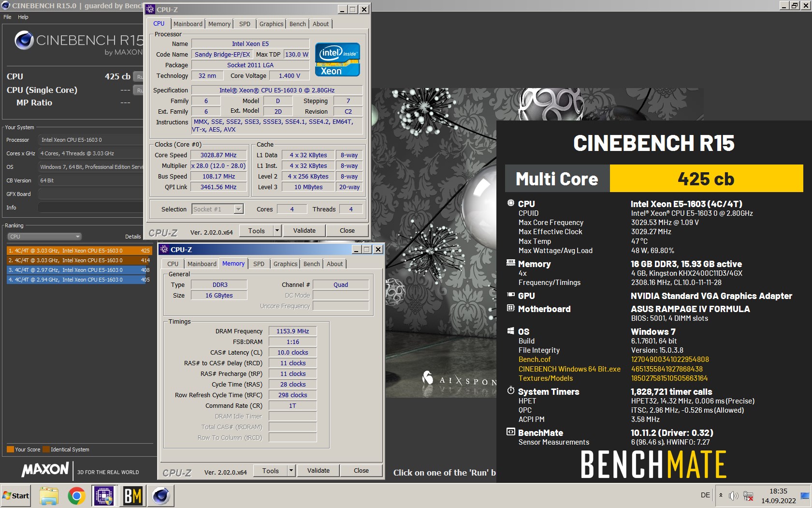Click Tools button in lower CPU-Z
This screenshot has height=508, width=812.
pyautogui.click(x=271, y=471)
